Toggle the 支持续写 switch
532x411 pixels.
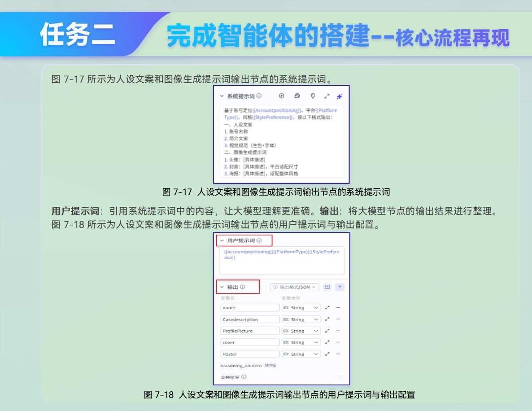(339, 377)
